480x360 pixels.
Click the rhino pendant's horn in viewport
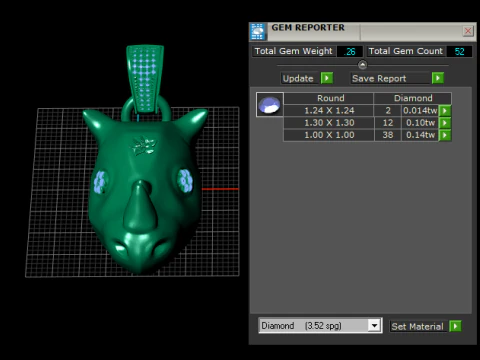point(140,207)
